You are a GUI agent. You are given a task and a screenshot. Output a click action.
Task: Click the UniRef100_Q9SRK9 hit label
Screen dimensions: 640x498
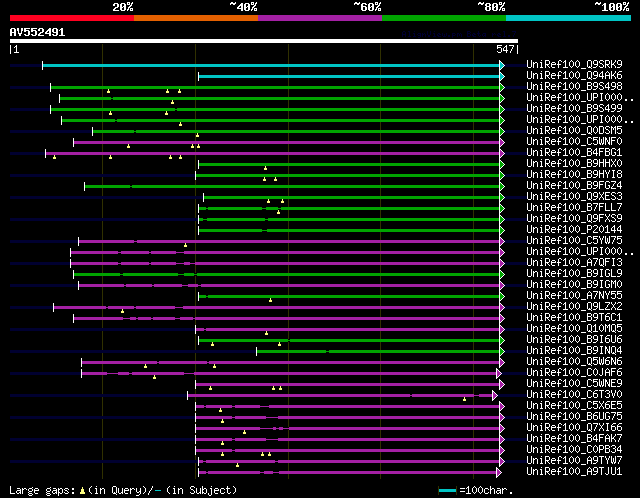(x=574, y=64)
